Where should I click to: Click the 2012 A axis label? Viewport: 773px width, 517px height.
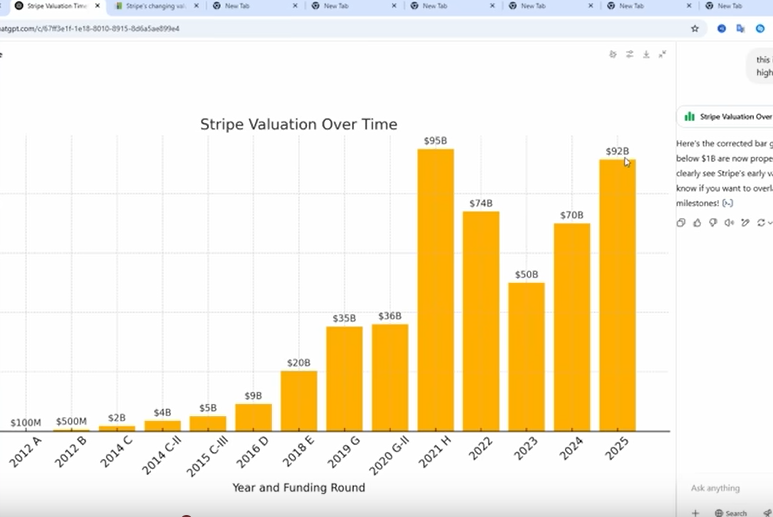coord(25,451)
